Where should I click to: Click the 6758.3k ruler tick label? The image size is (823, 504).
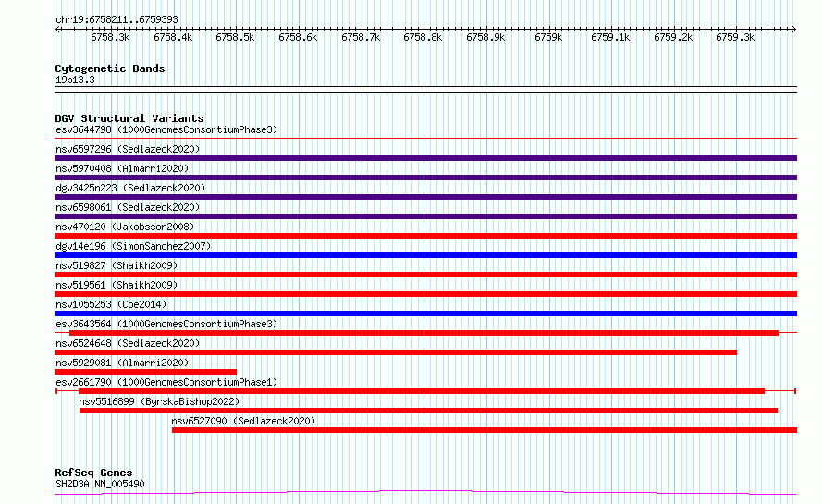[x=110, y=37]
